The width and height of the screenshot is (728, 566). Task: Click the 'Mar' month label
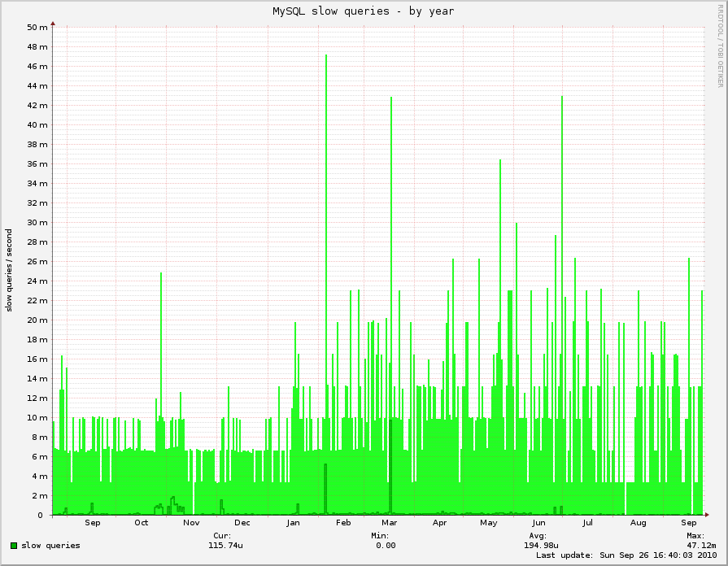389,523
